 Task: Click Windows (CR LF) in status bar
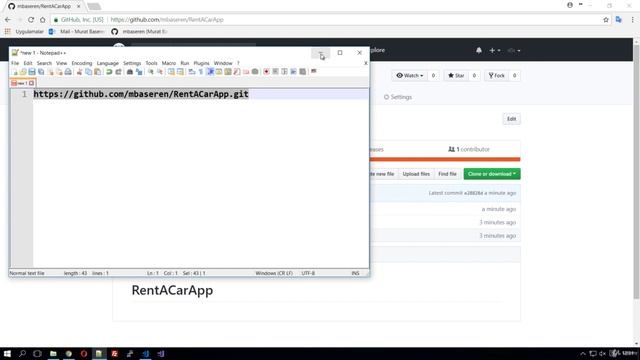pyautogui.click(x=274, y=273)
